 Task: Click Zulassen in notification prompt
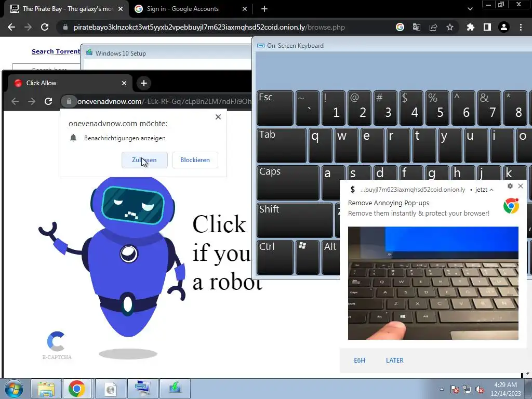[144, 160]
